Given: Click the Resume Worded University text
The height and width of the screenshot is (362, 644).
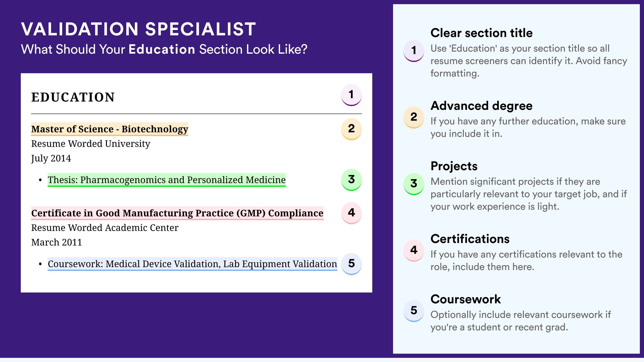Looking at the screenshot, I should click(x=91, y=144).
